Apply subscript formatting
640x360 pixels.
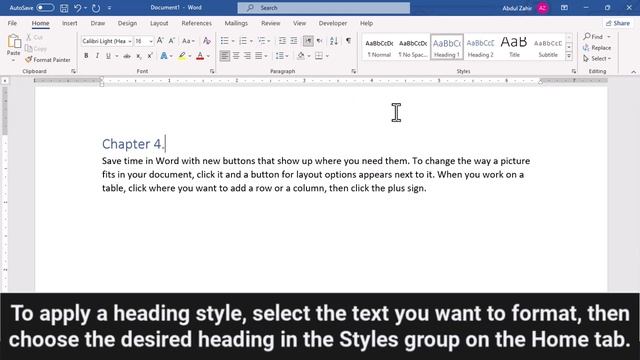pos(139,56)
